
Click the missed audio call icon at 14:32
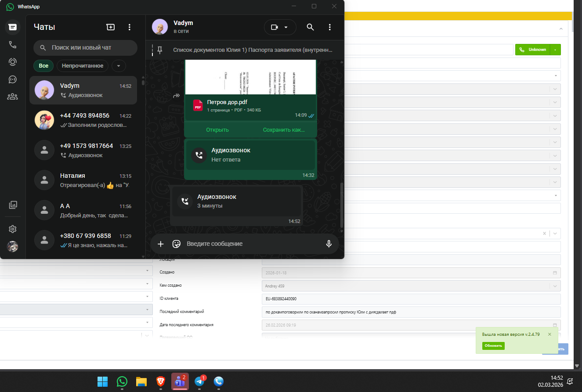coord(199,155)
